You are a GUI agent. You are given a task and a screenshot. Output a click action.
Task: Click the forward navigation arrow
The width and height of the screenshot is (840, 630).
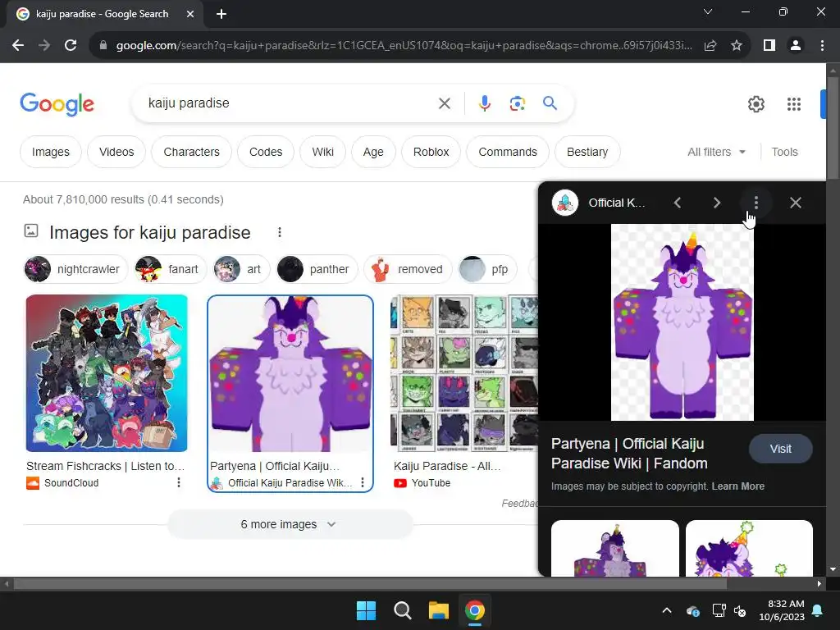tap(44, 45)
